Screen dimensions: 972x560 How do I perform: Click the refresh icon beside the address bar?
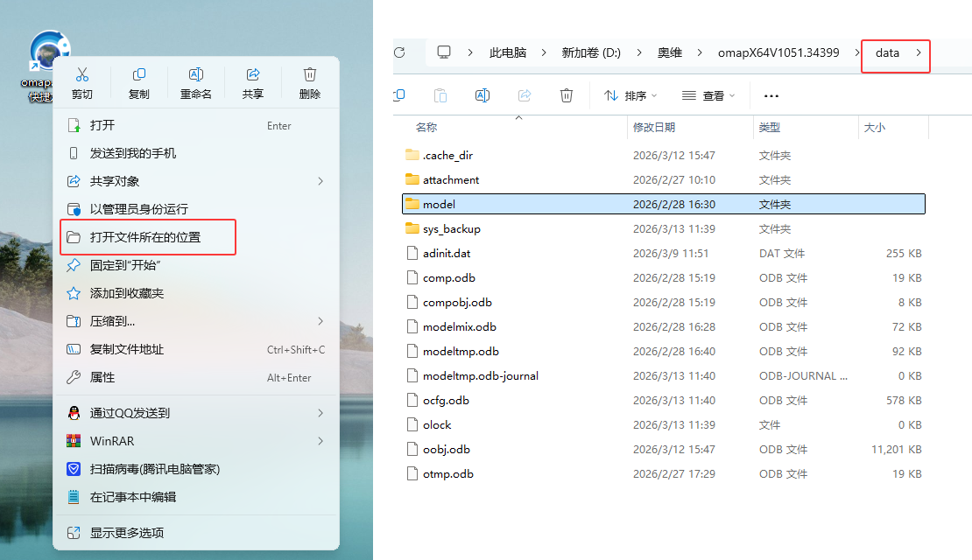[400, 52]
